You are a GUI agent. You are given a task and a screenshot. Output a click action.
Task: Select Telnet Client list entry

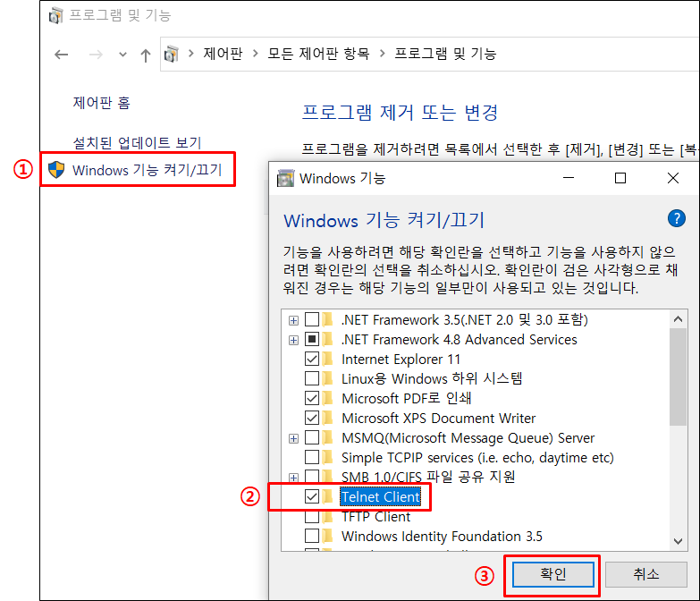(x=380, y=497)
